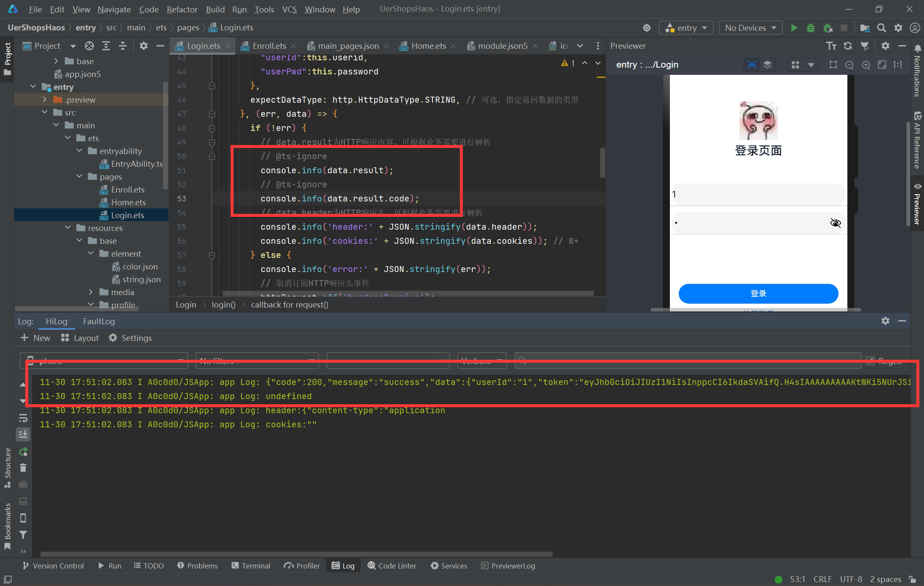Open the user account icon at top right
This screenshot has height=586, width=924.
click(x=915, y=28)
